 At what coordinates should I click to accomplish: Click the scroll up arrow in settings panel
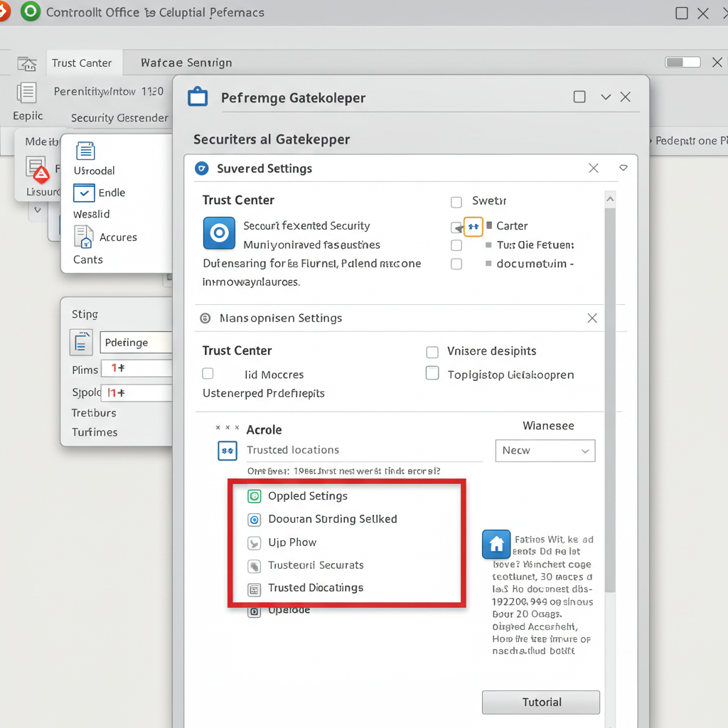[x=610, y=199]
